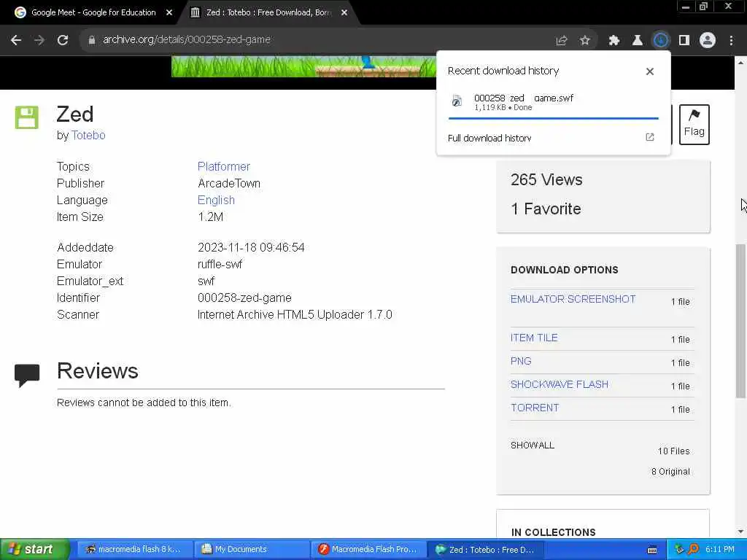747x560 pixels.
Task: Bookmark this page with the star icon
Action: pyautogui.click(x=585, y=41)
